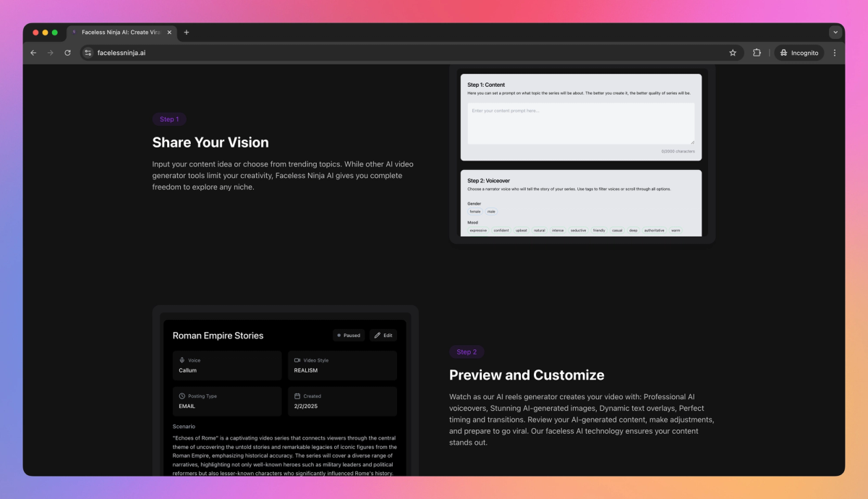Image resolution: width=868 pixels, height=499 pixels.
Task: Click the clock Posting Type icon
Action: click(x=182, y=396)
